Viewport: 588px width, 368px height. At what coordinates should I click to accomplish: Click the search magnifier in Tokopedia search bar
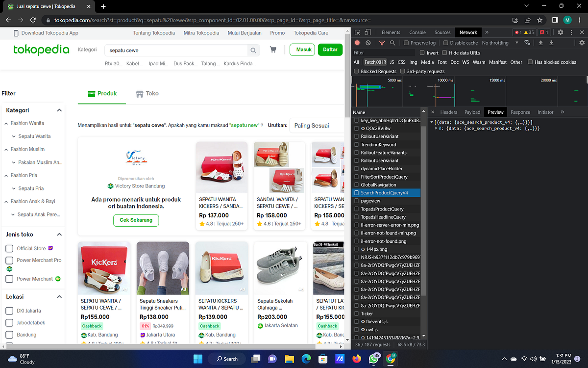[x=253, y=50]
